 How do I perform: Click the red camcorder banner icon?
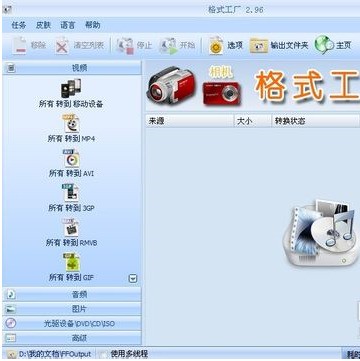pos(171,85)
